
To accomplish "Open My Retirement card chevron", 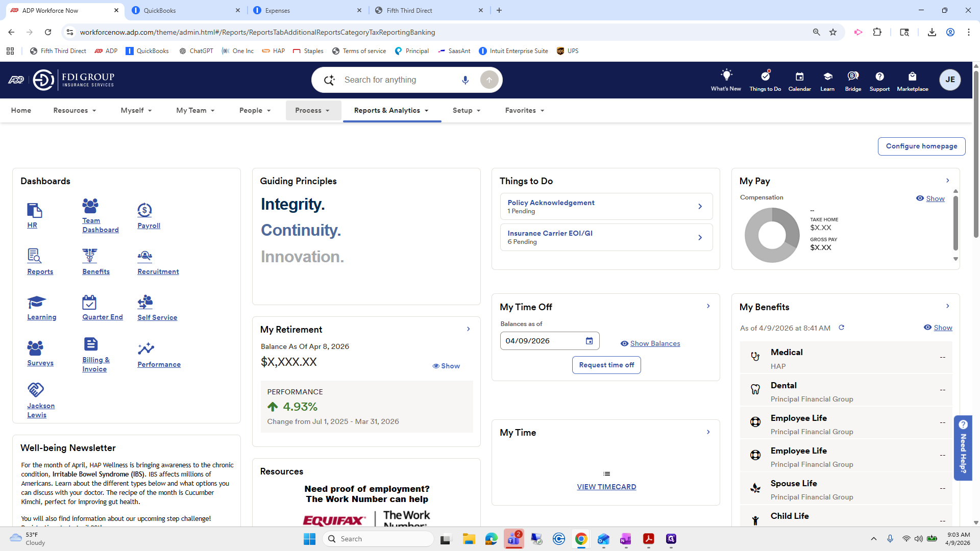I will pyautogui.click(x=468, y=329).
